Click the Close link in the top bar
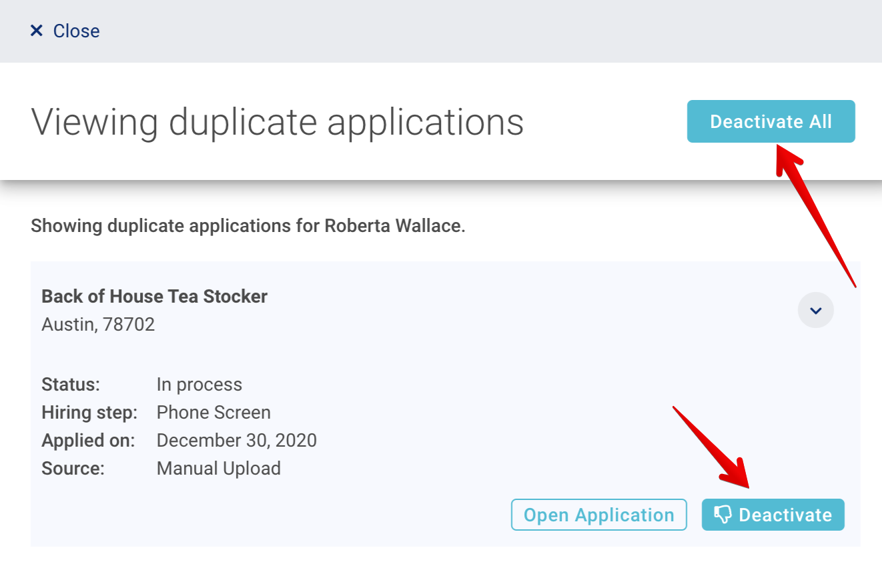Screen dimensions: 882x588 click(x=76, y=31)
